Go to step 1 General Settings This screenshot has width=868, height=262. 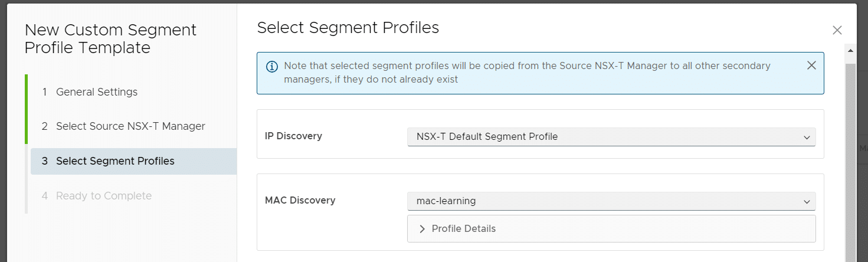(90, 92)
